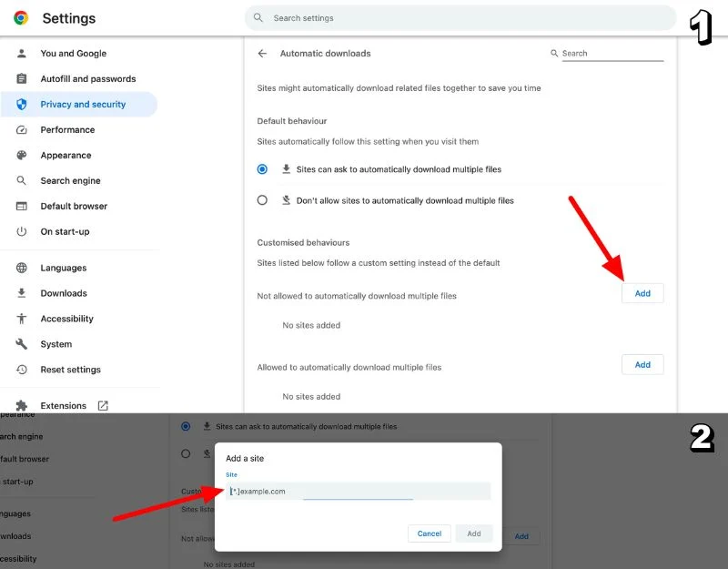Image resolution: width=728 pixels, height=569 pixels.
Task: Click Add for Not allowed sites
Action: click(x=642, y=293)
